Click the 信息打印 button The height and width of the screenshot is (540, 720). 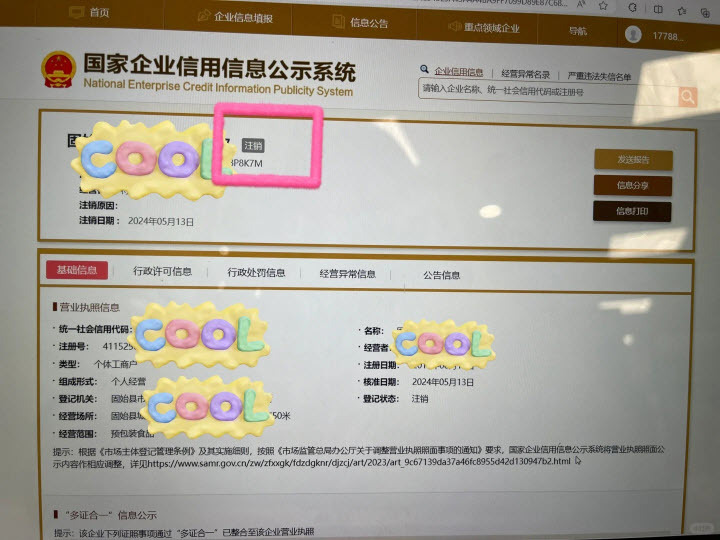coord(632,211)
